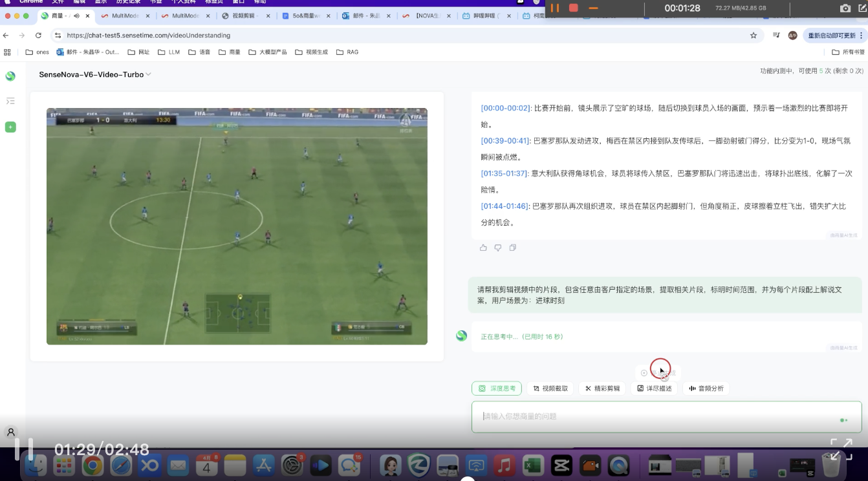Open Google Chrome from the Dock

[92, 465]
